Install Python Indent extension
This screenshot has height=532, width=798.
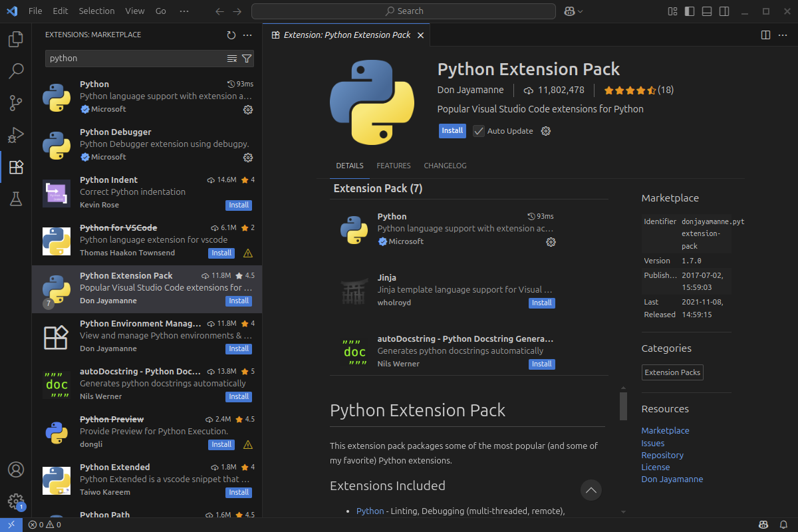239,205
